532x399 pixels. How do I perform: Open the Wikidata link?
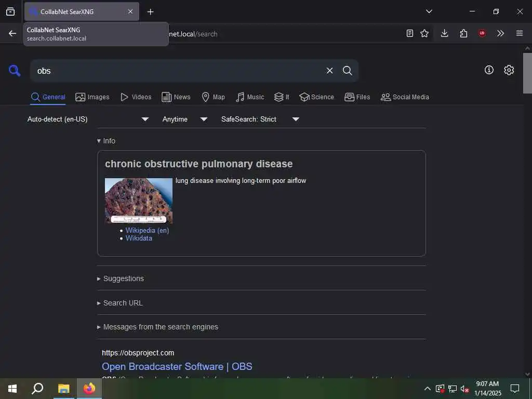(139, 238)
